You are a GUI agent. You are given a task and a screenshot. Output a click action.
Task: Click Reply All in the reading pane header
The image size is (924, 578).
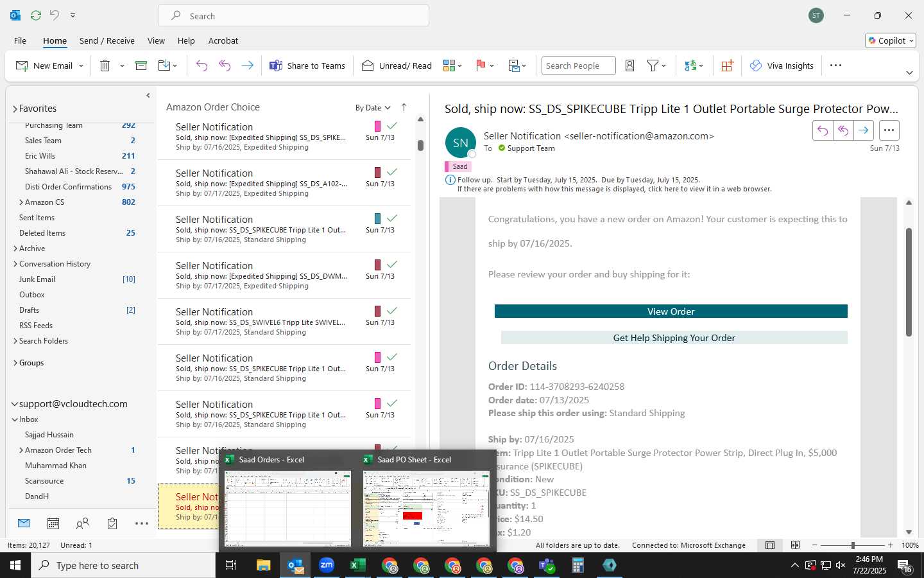(843, 130)
